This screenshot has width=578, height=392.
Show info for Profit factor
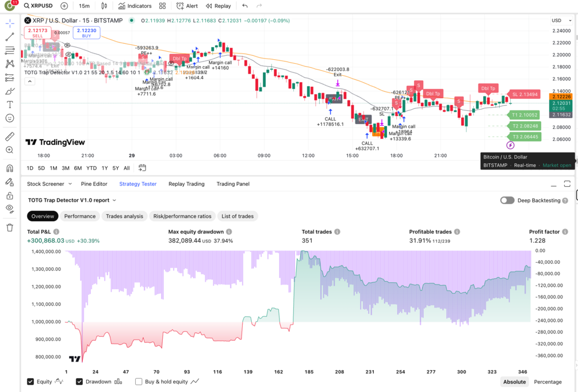565,232
